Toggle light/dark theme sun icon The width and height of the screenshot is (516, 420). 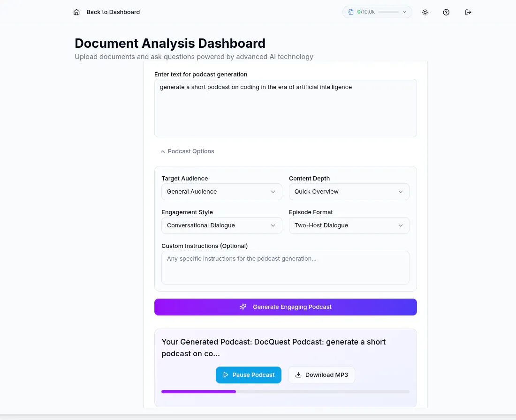click(425, 12)
